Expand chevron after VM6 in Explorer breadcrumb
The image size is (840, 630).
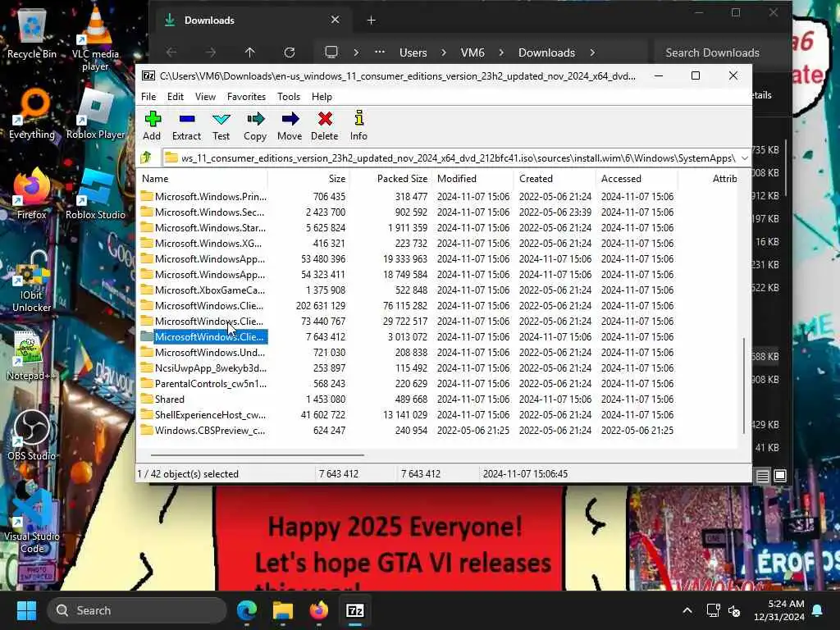point(501,52)
